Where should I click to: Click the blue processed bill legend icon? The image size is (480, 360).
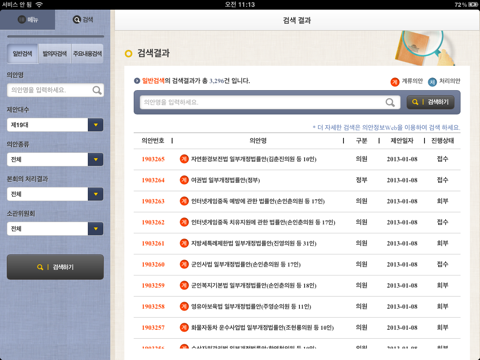tap(432, 82)
